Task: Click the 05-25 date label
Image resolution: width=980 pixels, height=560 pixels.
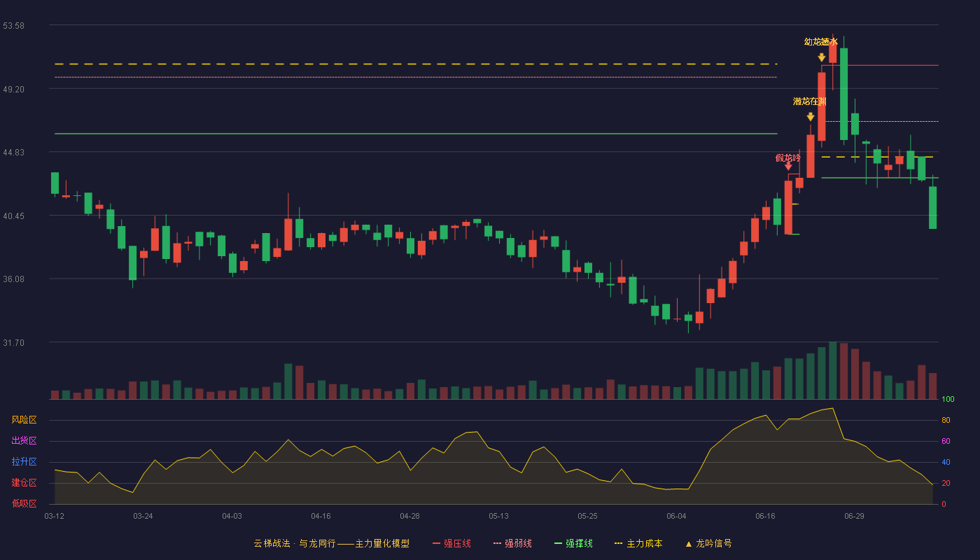Action: pos(587,516)
